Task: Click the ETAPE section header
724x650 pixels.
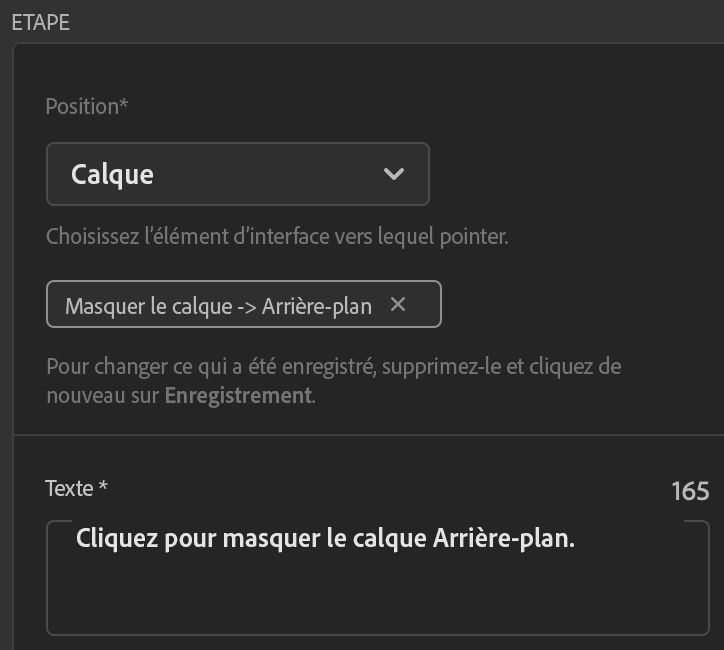Action: 41,23
